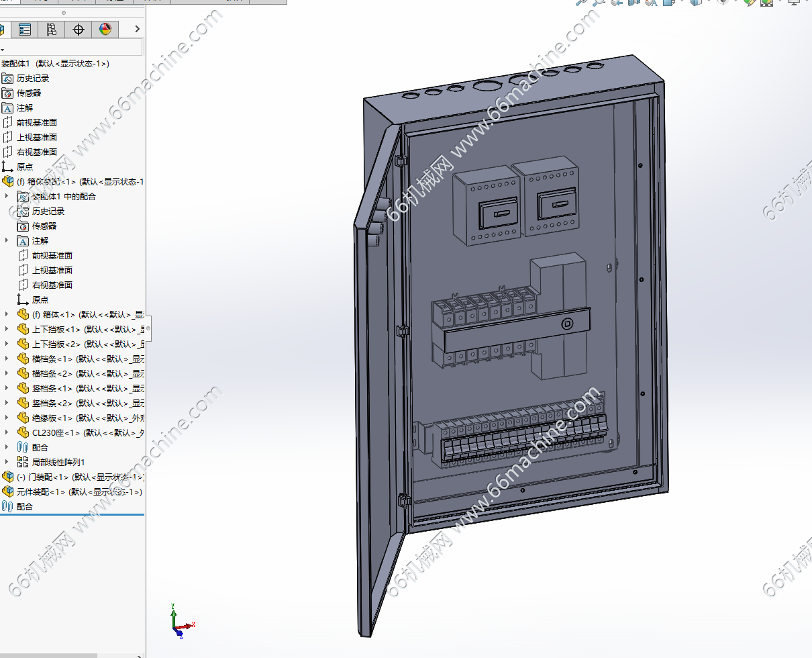
Task: Click the 元件装配<1> assembly icon
Action: (x=7, y=492)
